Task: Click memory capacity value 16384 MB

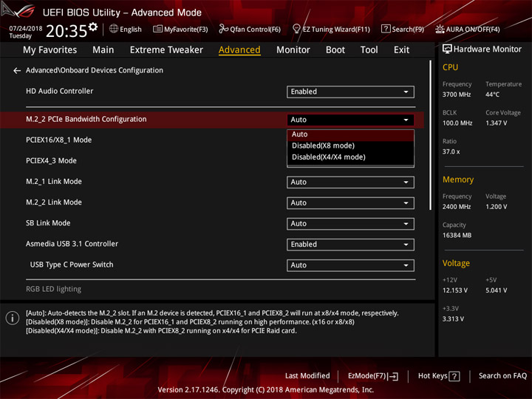Action: (457, 236)
